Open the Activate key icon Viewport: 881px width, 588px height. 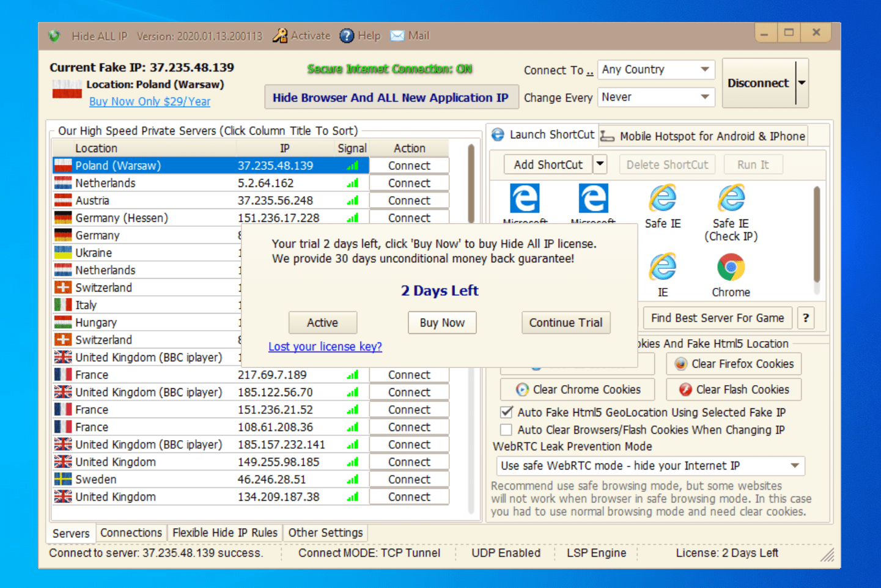pyautogui.click(x=281, y=36)
